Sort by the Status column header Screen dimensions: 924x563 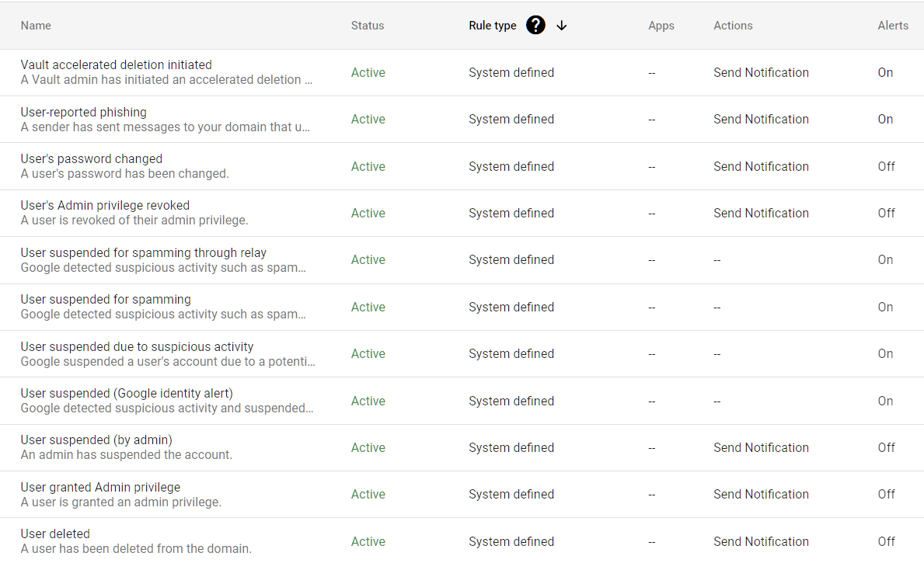pos(368,26)
